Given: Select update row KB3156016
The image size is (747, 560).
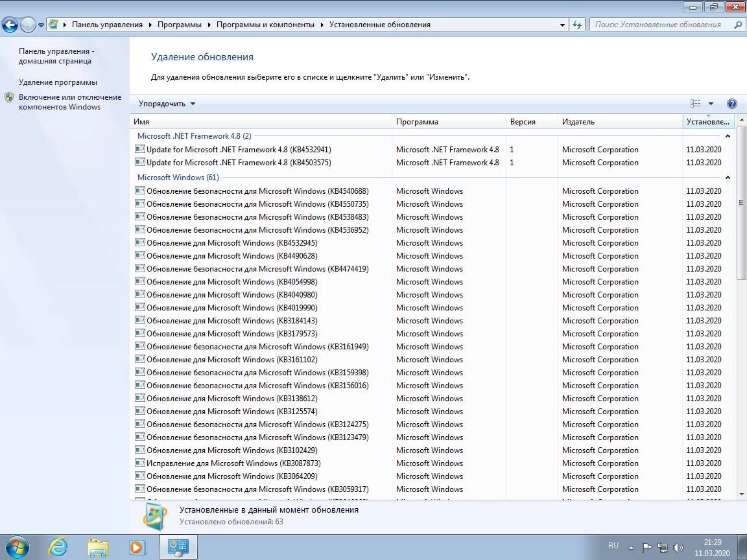Looking at the screenshot, I should [433, 385].
